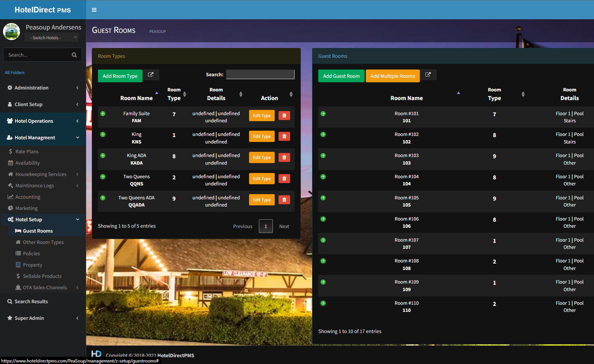Click the Add Guest Room button
Screen dimensions: 594x364
coord(341,76)
